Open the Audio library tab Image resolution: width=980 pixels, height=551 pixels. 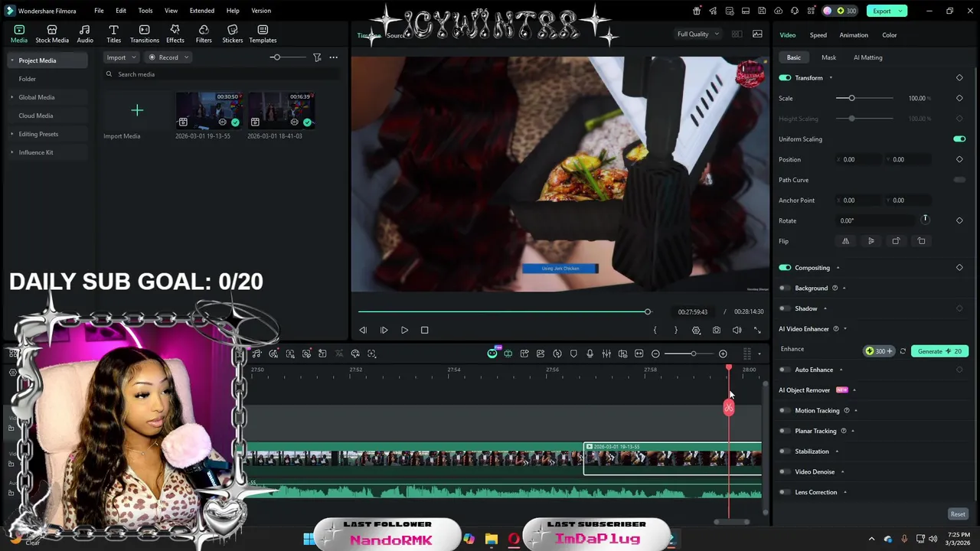[x=85, y=34]
